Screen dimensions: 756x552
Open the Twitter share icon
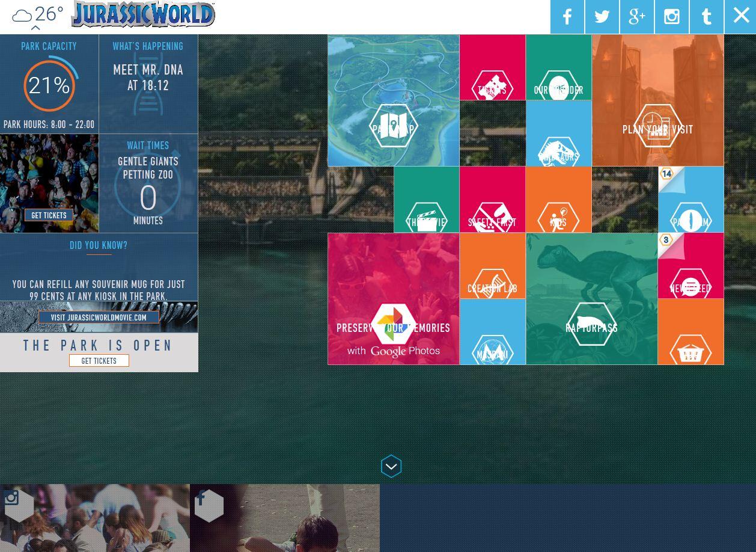pos(602,17)
